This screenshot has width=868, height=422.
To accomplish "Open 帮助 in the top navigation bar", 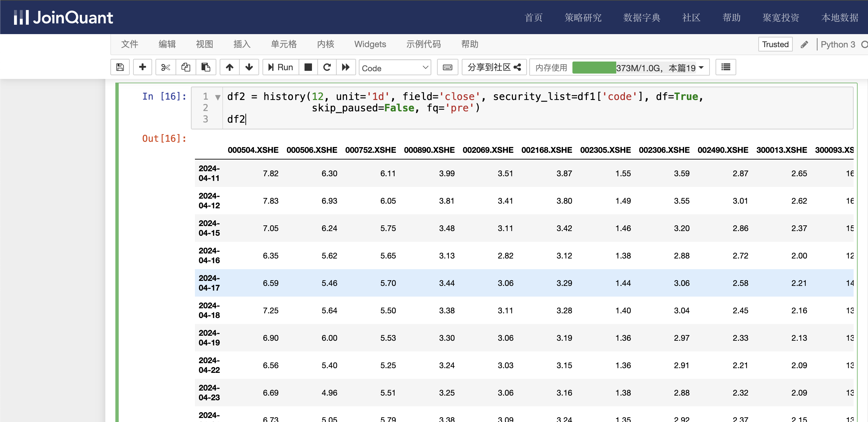I will [731, 17].
